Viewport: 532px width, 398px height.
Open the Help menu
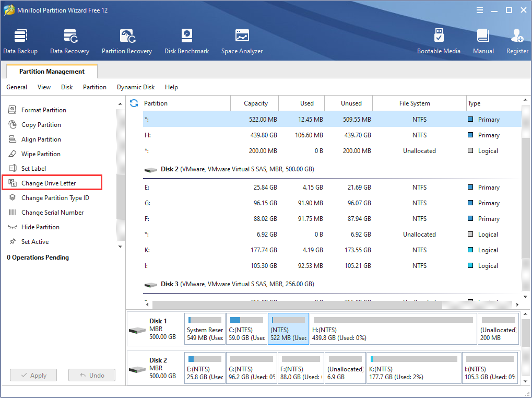[171, 87]
